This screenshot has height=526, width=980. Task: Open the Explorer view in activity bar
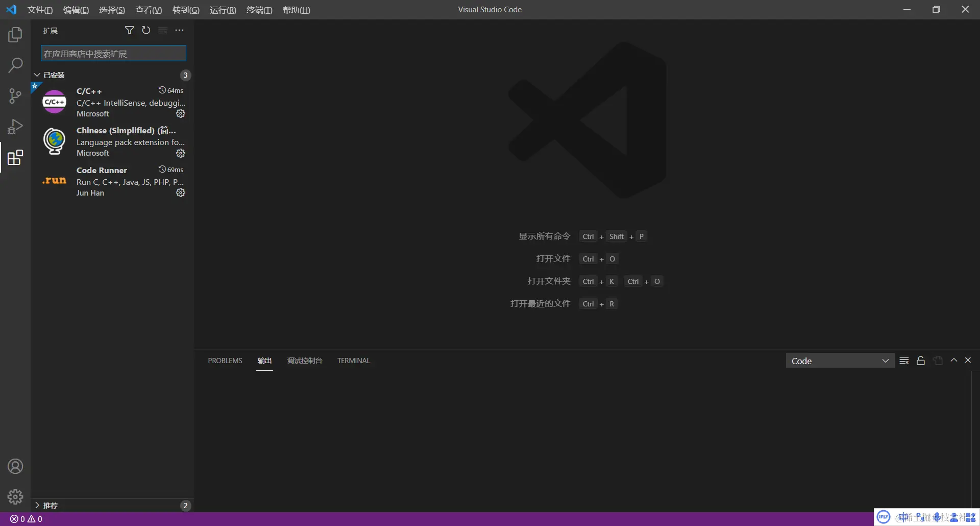tap(15, 35)
